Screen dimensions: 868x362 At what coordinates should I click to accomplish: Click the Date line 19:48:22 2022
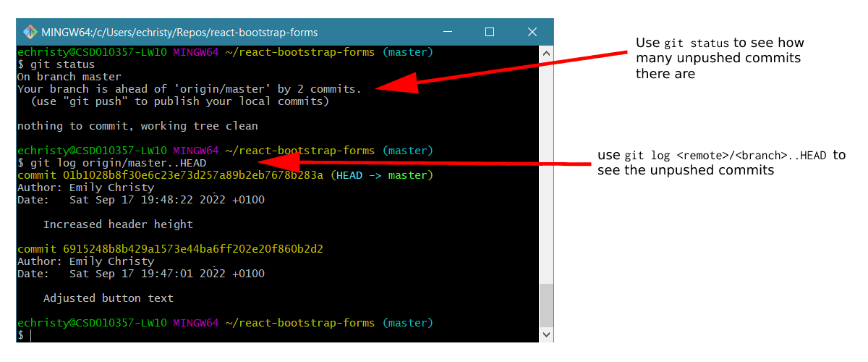(141, 200)
